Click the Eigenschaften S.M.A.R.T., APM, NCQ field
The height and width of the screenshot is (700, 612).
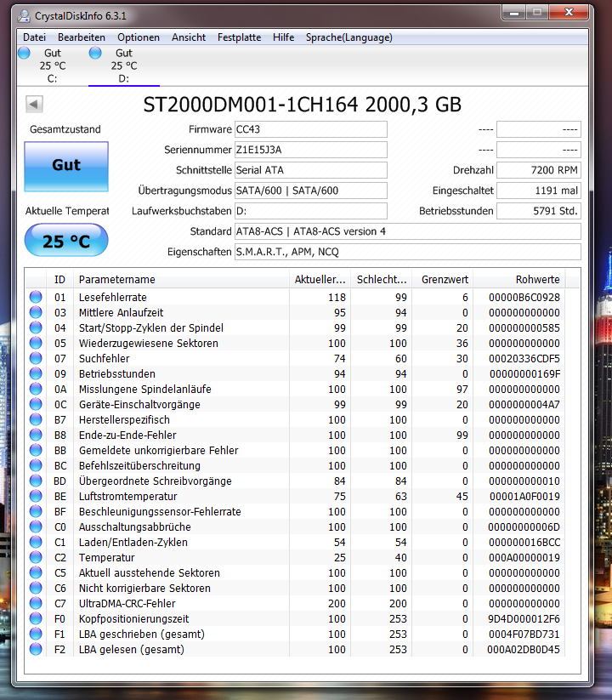click(x=408, y=252)
